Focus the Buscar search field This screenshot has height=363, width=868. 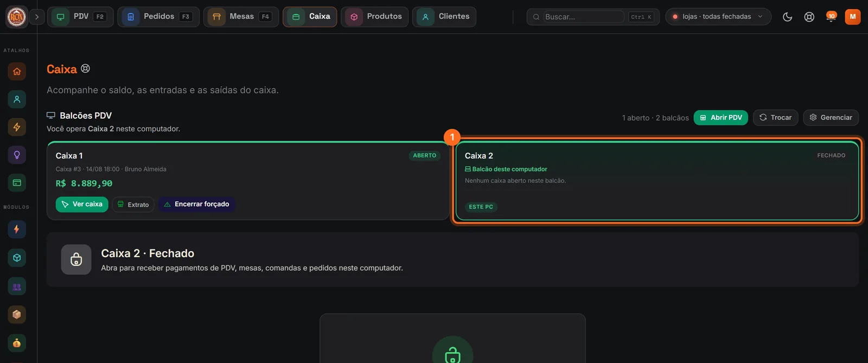pos(583,17)
